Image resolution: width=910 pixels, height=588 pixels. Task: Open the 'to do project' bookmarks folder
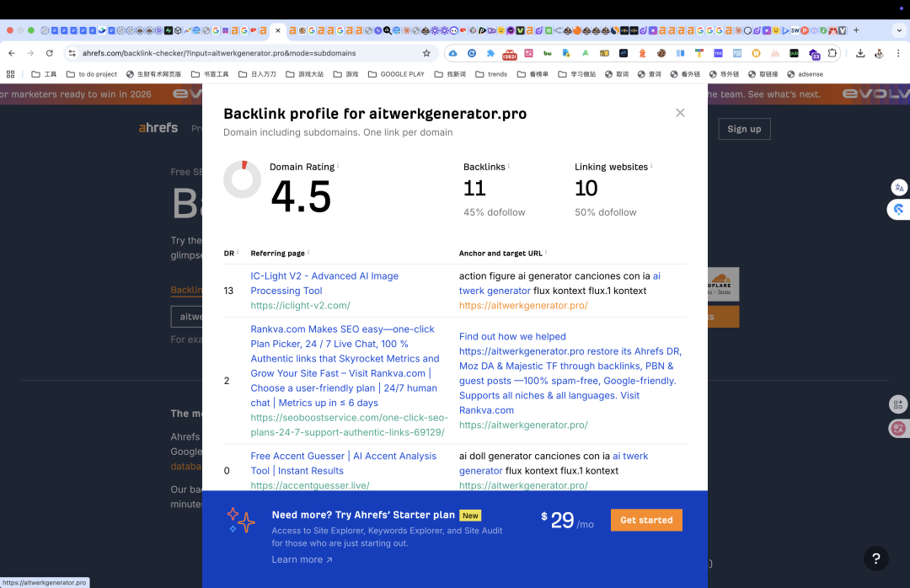[92, 74]
